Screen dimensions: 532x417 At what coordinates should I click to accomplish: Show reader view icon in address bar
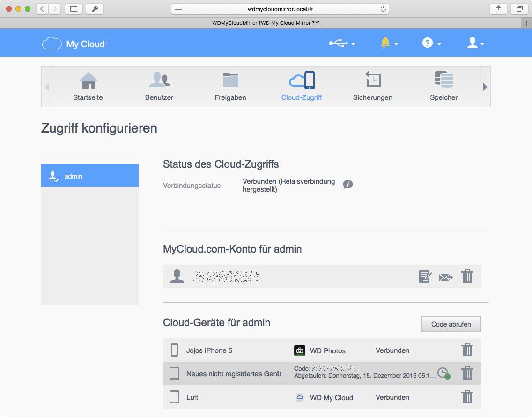pyautogui.click(x=178, y=9)
